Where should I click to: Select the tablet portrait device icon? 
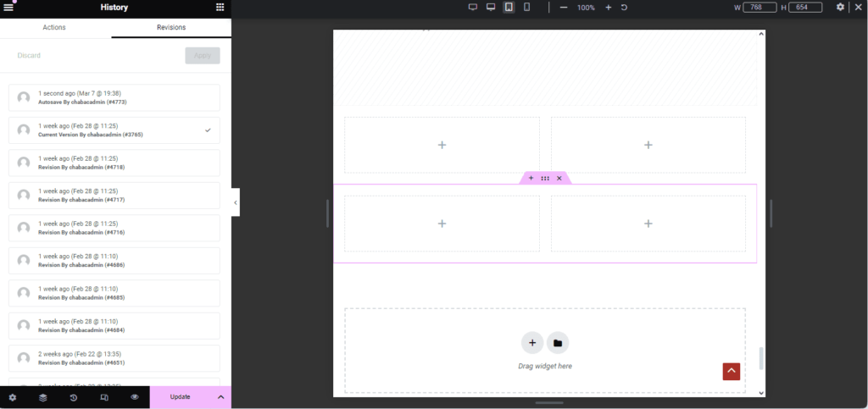coord(509,7)
